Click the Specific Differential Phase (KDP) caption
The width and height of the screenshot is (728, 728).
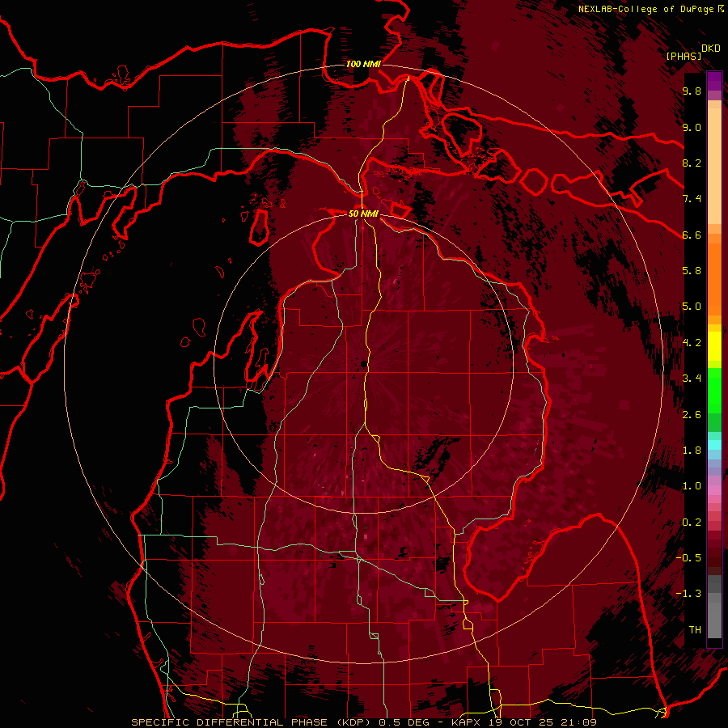pos(253,722)
